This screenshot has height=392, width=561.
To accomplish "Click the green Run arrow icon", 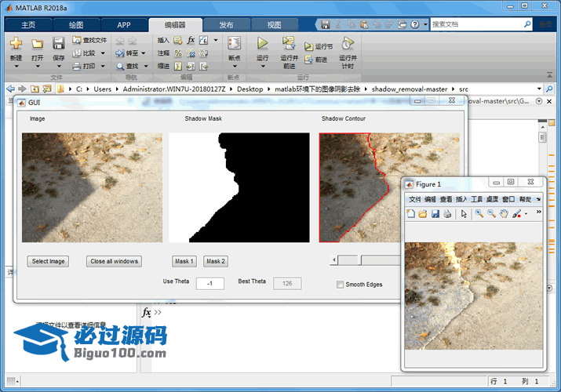I will [x=263, y=43].
